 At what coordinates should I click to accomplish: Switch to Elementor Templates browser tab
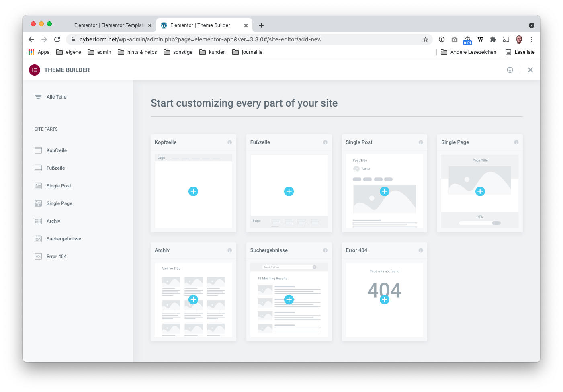coord(109,25)
